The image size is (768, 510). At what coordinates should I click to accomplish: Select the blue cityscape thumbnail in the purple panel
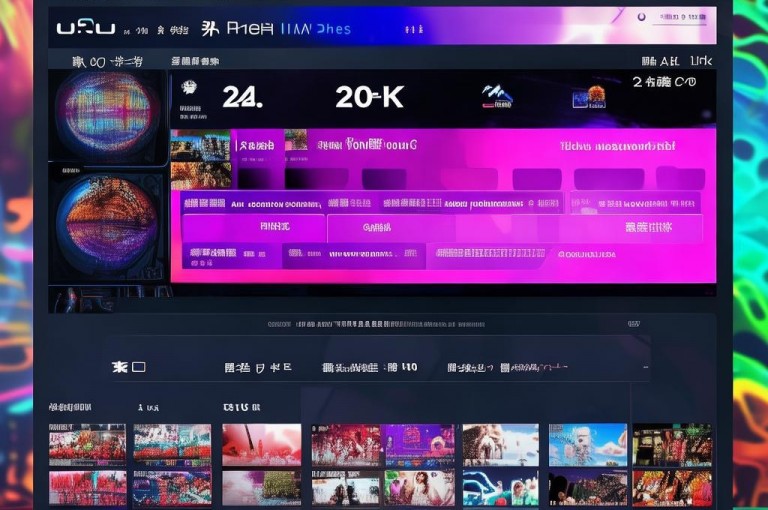200,146
